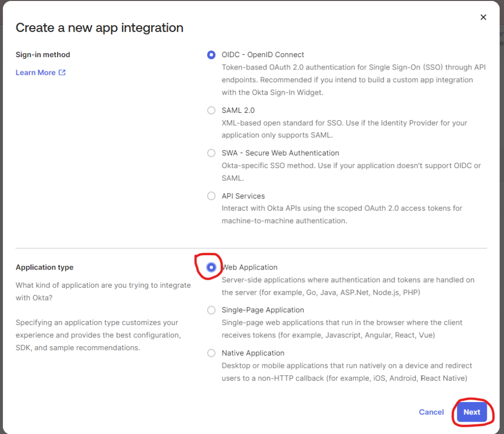This screenshot has width=504, height=434.
Task: Click the "Web Application" label text
Action: 250,267
